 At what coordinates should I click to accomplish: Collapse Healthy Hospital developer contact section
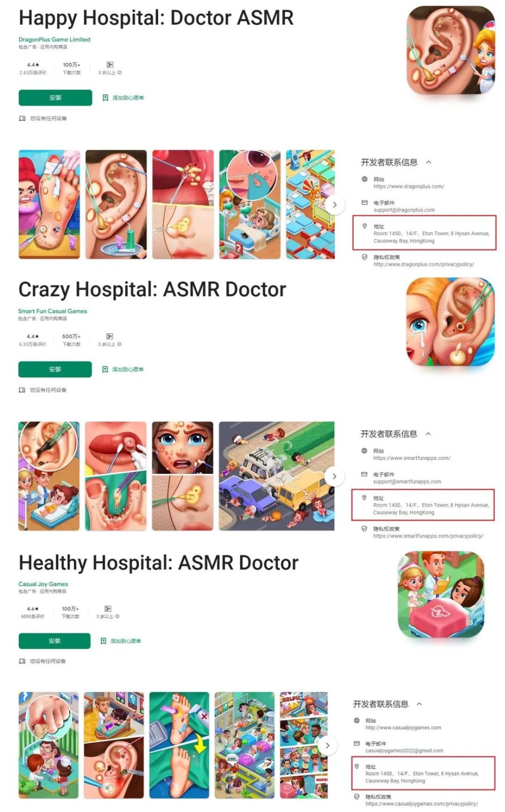point(419,704)
